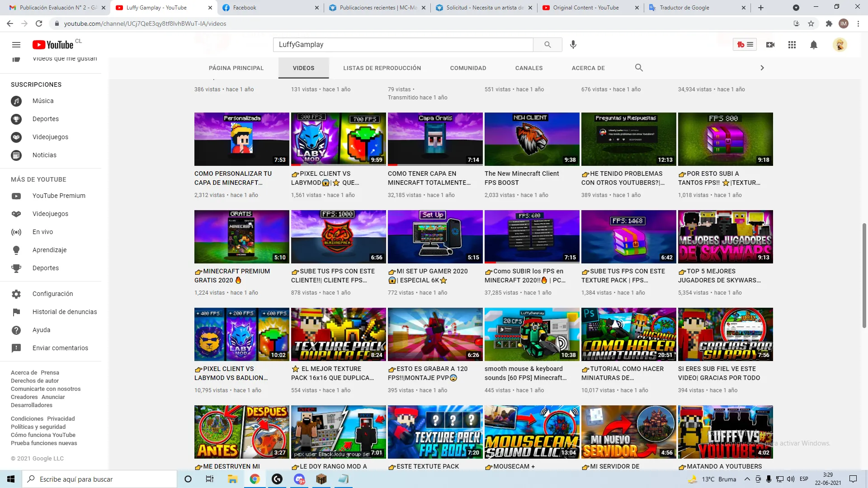868x488 pixels.
Task: Focus the LuffyGamplay search input field
Action: coord(402,45)
